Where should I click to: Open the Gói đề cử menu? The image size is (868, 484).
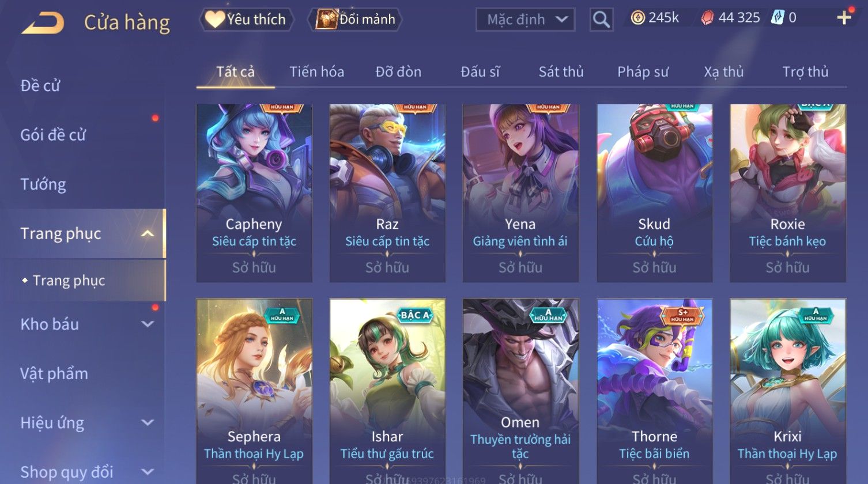[x=53, y=135]
